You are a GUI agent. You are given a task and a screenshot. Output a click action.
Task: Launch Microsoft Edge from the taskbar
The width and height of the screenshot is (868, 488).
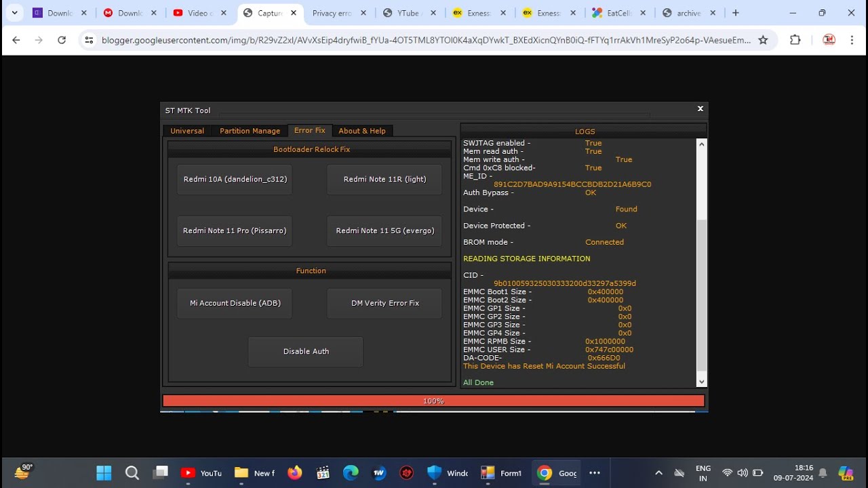(351, 473)
